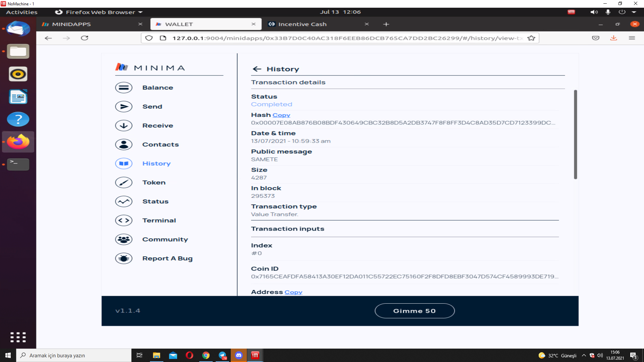Select the Terminal menu label

tap(159, 221)
